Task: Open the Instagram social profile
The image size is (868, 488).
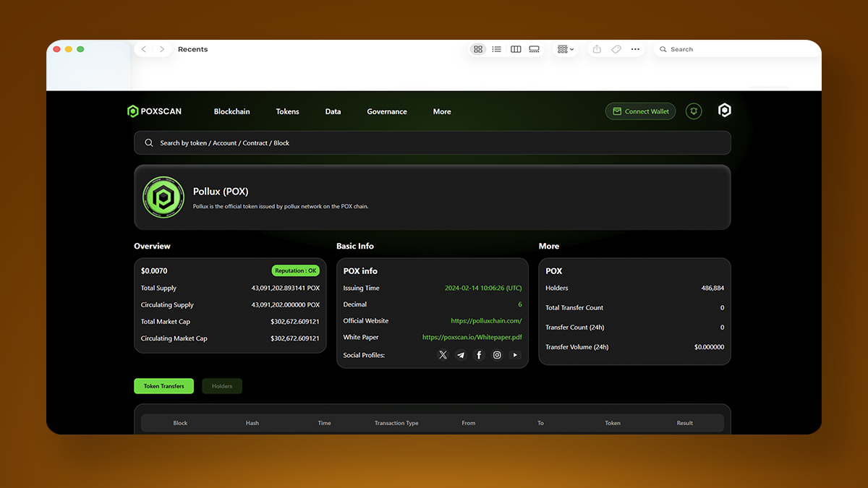Action: (x=497, y=355)
